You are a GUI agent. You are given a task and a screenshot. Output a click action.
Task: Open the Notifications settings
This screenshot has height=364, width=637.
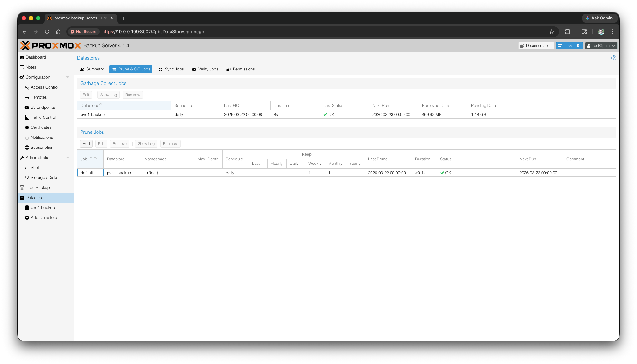point(41,138)
